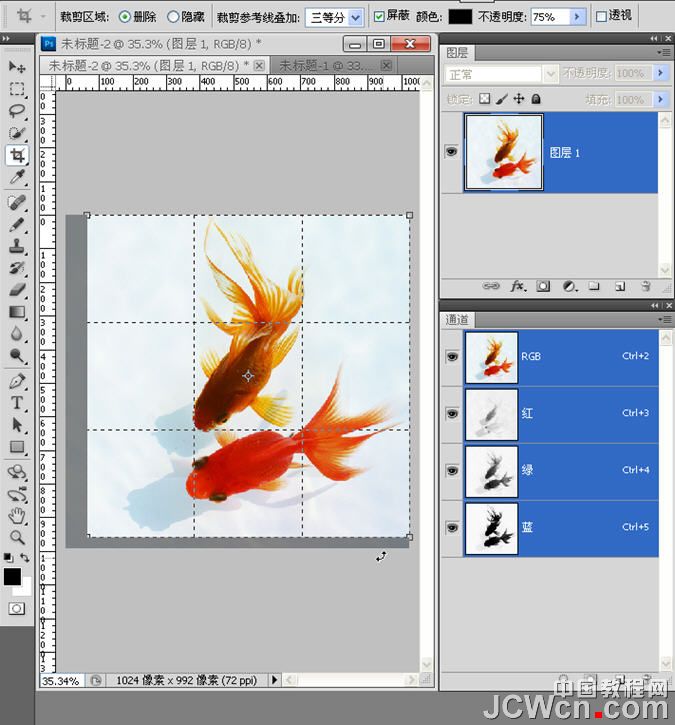This screenshot has height=725, width=675.
Task: Select the Dodge tool
Action: tap(17, 355)
